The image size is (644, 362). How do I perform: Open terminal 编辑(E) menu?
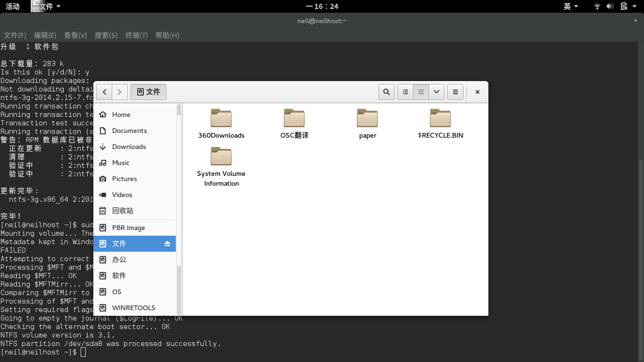coord(45,35)
